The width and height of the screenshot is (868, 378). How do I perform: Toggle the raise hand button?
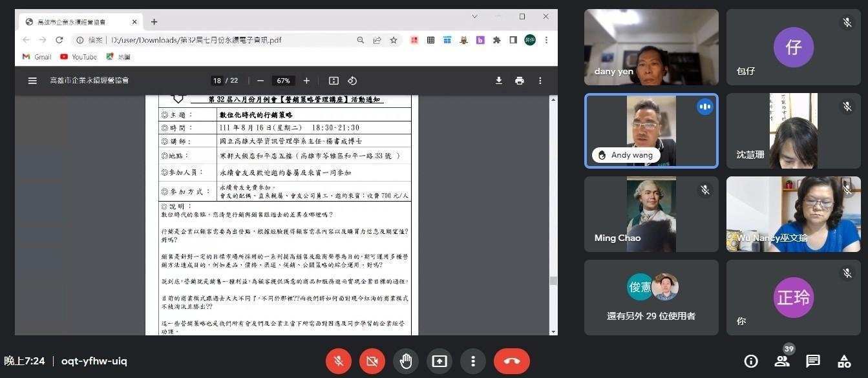tap(406, 361)
